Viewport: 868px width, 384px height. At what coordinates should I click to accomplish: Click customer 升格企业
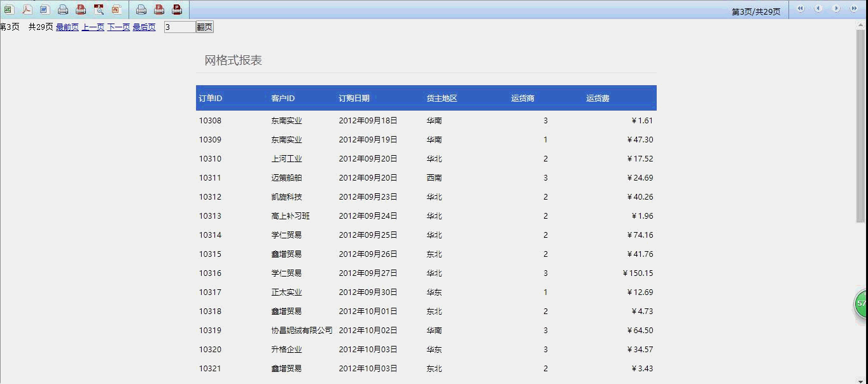coord(286,349)
